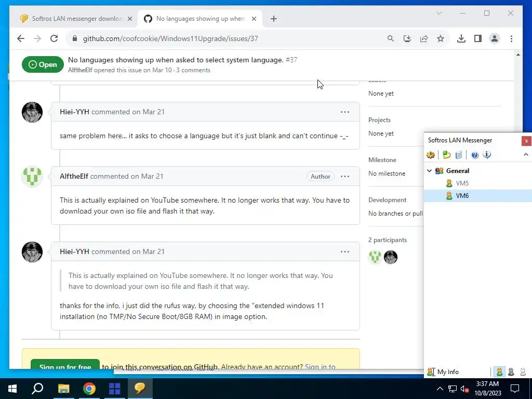Open My Info in Softros Messenger
Viewport: 532px width, 399px height.
click(443, 372)
